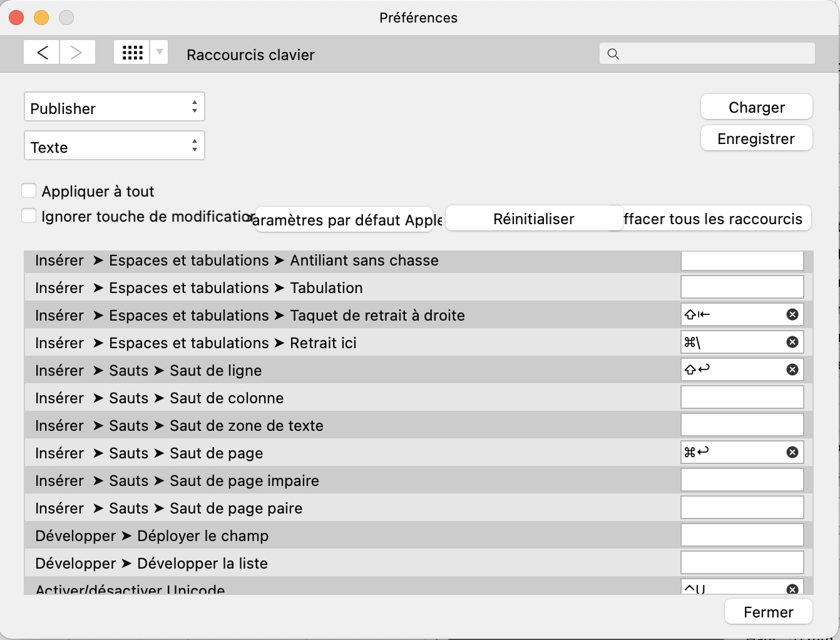Clear shortcut for Activer/désactiver Unicode
The image size is (840, 640).
792,589
